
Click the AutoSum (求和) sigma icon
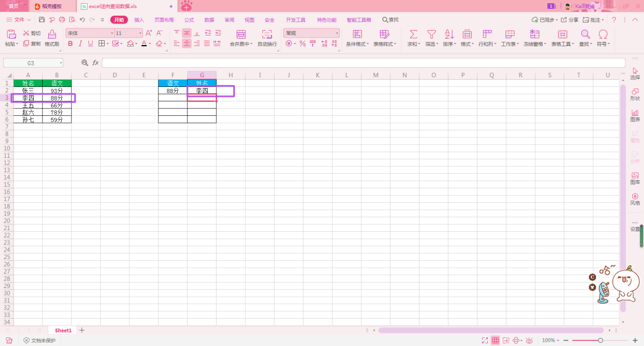pyautogui.click(x=413, y=34)
